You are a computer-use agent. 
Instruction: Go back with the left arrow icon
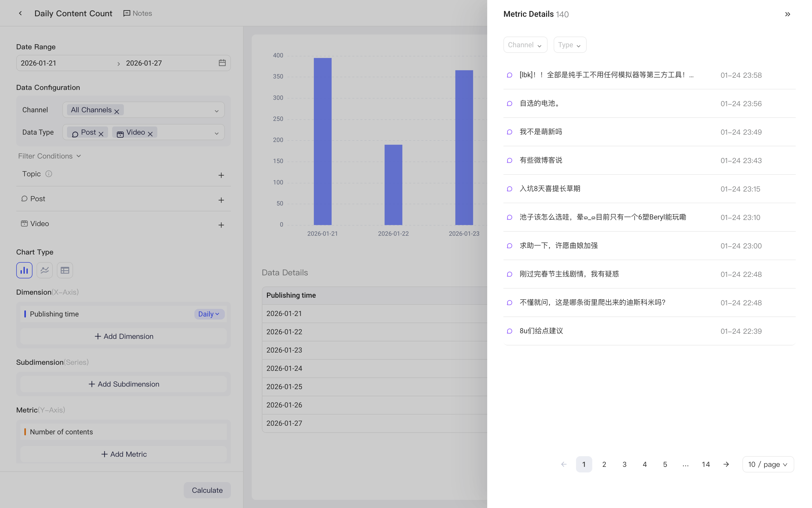coord(20,13)
